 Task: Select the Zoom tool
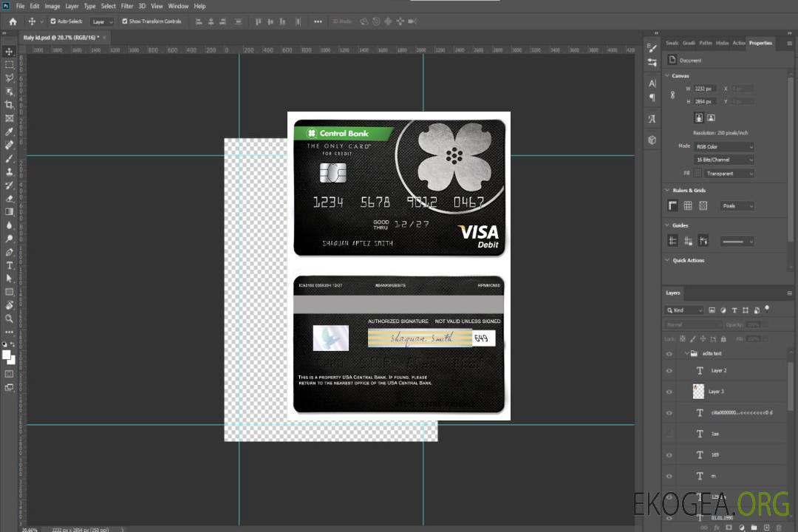pos(9,318)
